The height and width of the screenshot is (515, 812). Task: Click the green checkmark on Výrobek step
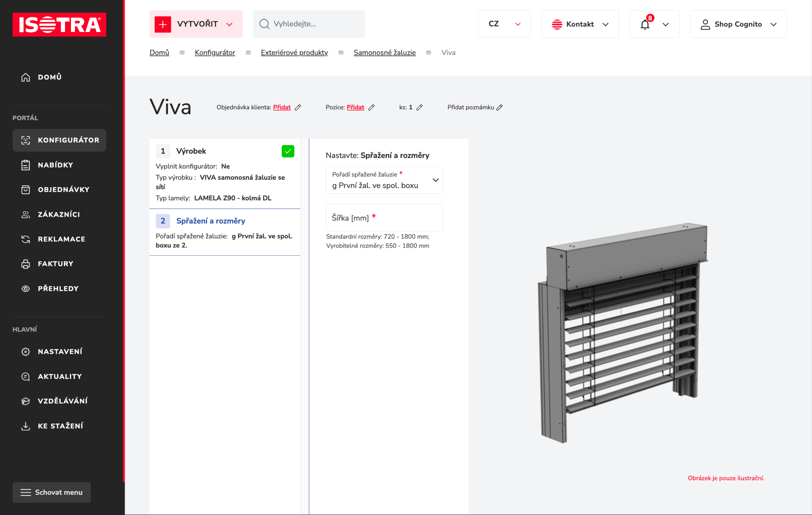288,151
